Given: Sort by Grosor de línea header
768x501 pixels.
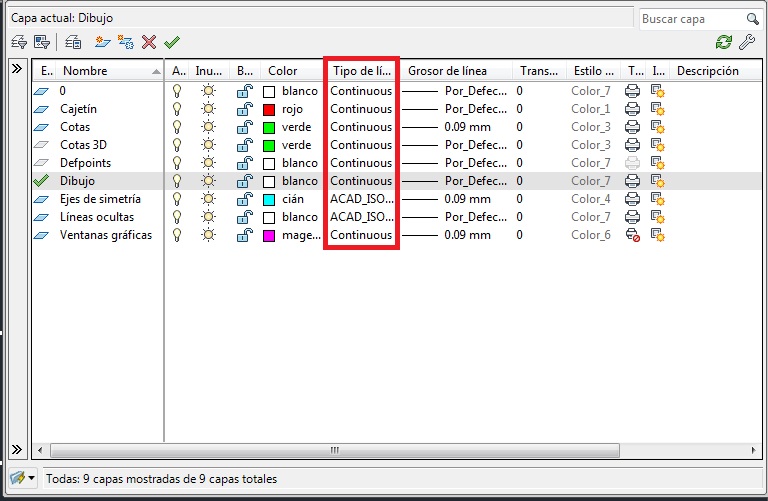Looking at the screenshot, I should pyautogui.click(x=456, y=71).
